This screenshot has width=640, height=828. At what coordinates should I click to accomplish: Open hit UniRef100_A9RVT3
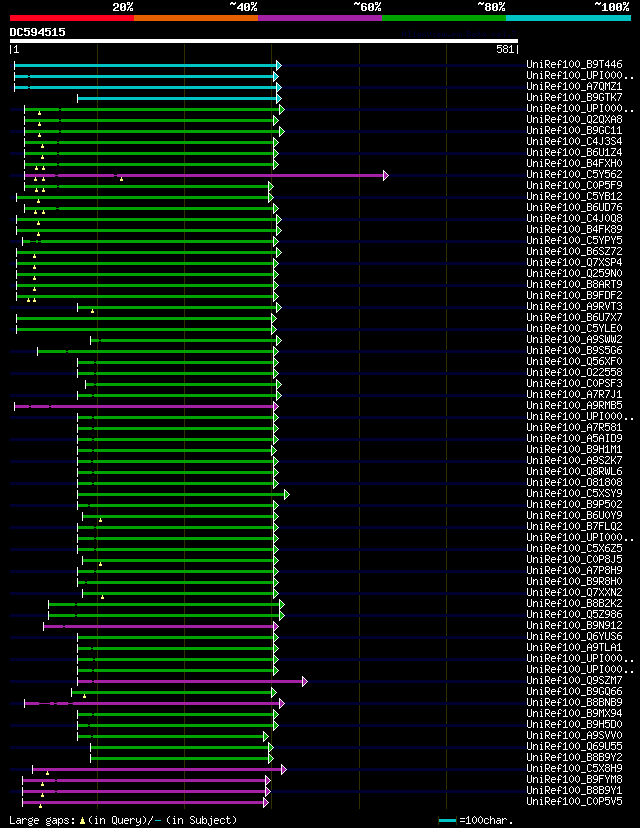(x=574, y=306)
